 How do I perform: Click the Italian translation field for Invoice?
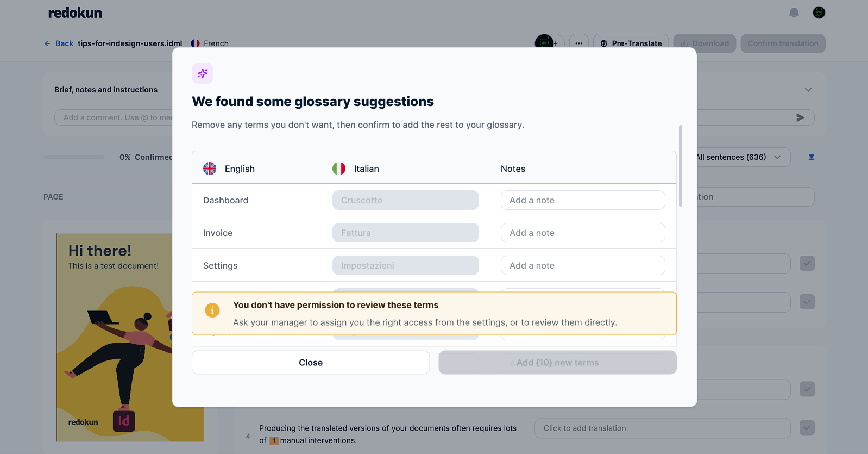[406, 233]
